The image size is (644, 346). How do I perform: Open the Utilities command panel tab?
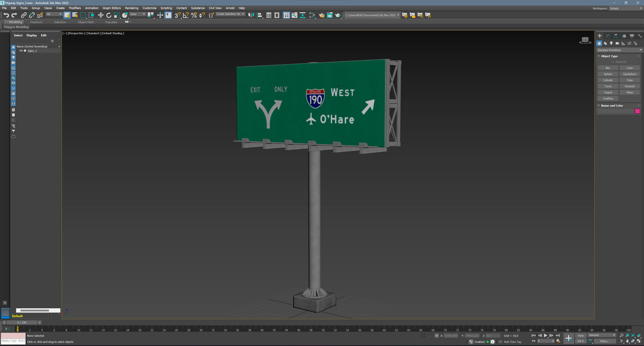click(640, 36)
